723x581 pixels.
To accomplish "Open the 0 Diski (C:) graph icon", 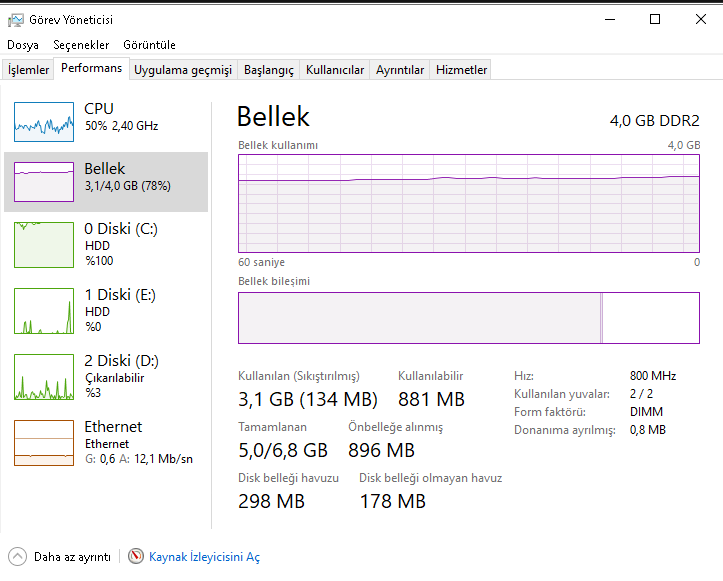I will (x=44, y=244).
